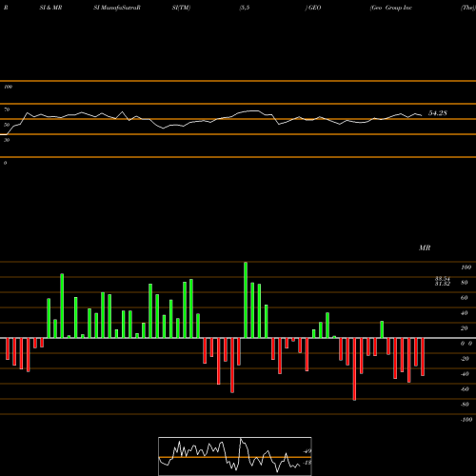Click the "MR" panel title

tap(425, 248)
